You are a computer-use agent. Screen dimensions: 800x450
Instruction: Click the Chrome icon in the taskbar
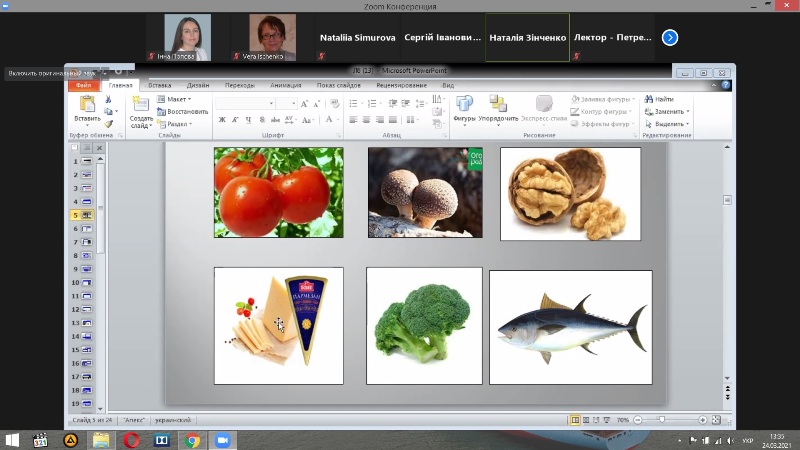coord(192,439)
